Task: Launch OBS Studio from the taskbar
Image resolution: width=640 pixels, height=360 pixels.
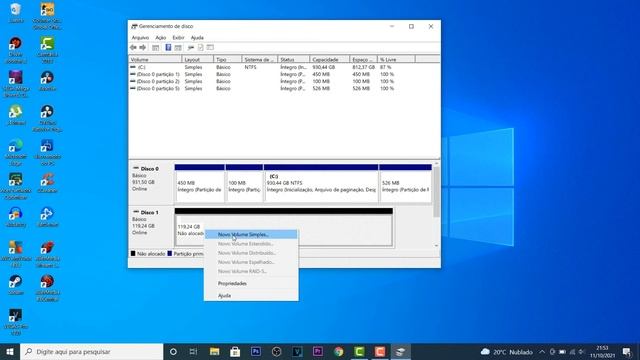Action: 276,351
